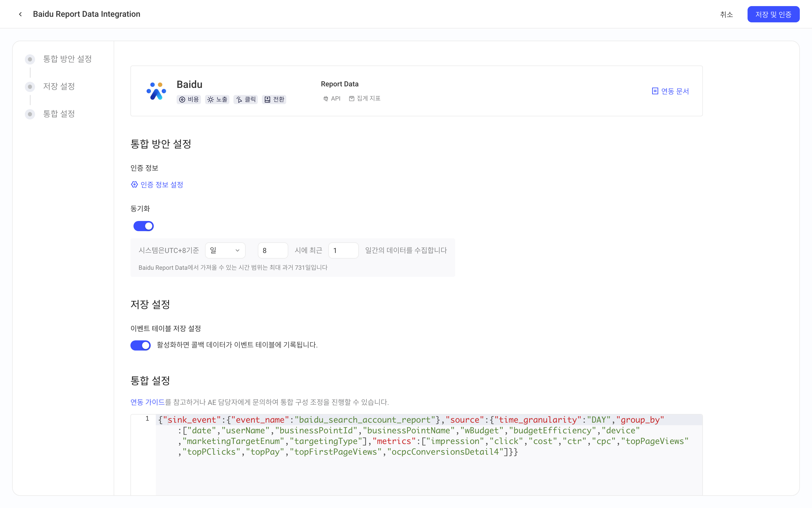Click the 통합 방안 설정 step circle

click(30, 59)
